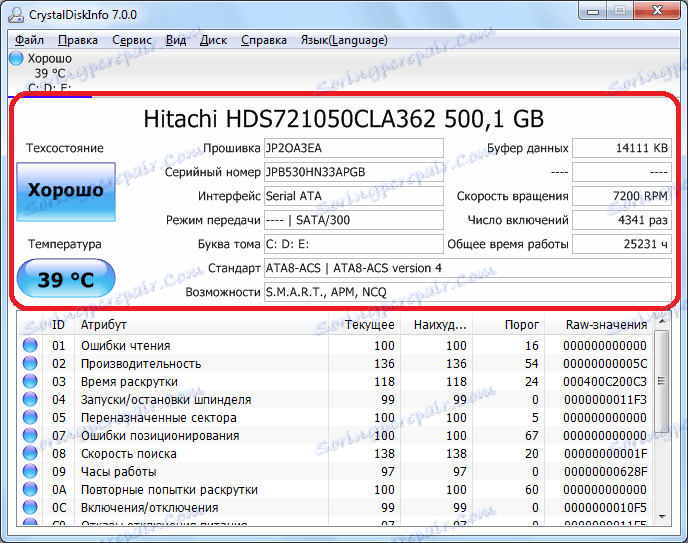Open the Файл menu
688x543 pixels.
29,40
